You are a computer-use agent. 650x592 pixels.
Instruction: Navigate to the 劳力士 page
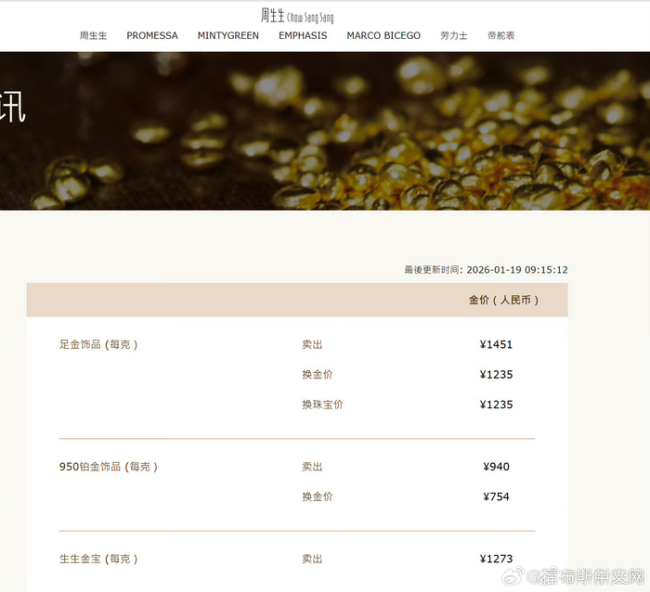point(454,36)
